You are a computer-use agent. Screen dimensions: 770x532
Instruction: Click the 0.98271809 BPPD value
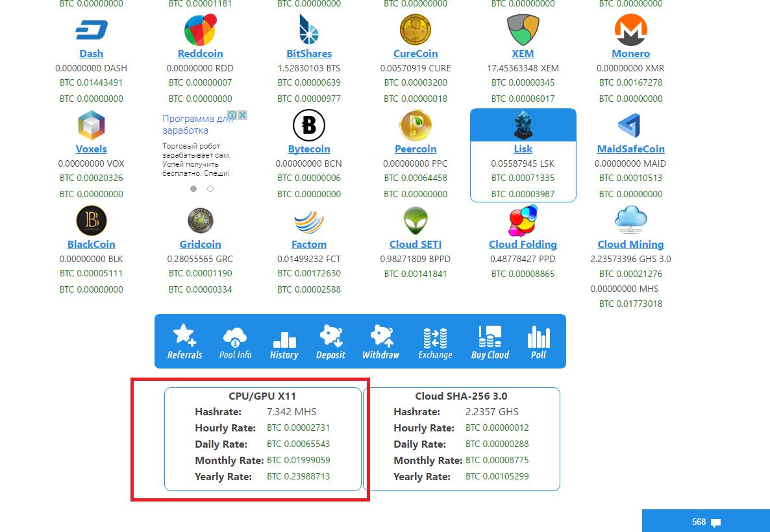(x=416, y=259)
